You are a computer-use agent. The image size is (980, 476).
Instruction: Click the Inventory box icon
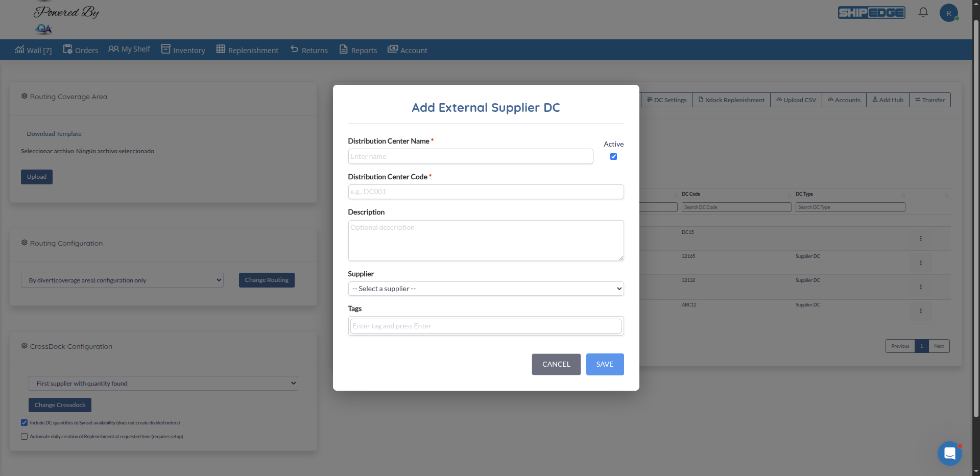165,49
